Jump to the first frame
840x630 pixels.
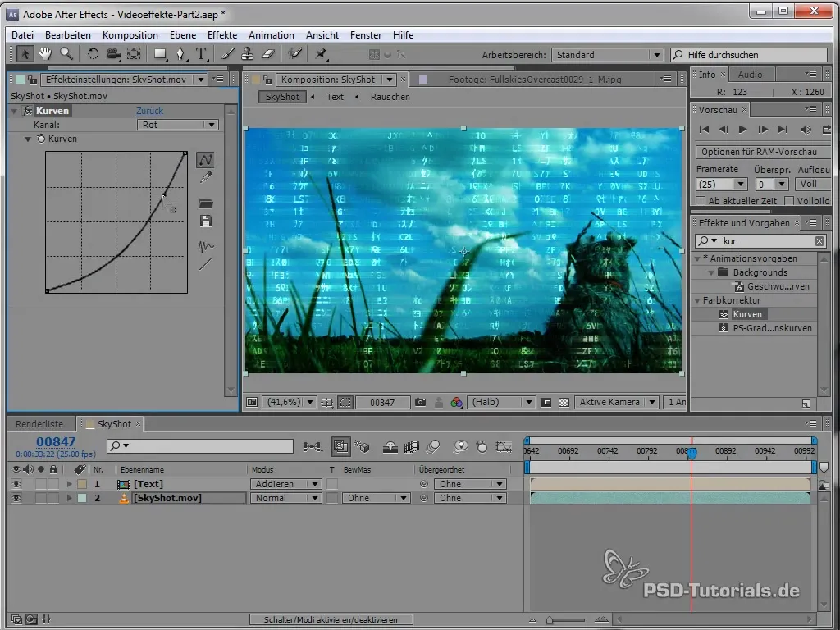[705, 129]
